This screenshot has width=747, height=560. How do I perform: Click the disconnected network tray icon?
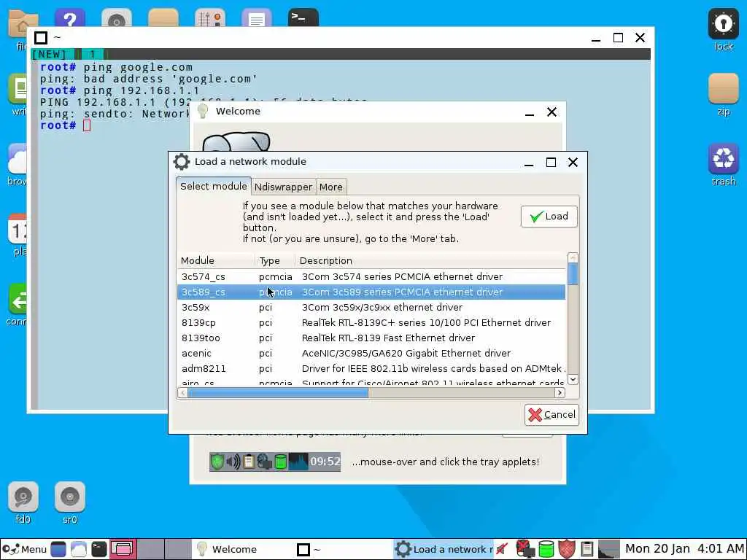525,549
